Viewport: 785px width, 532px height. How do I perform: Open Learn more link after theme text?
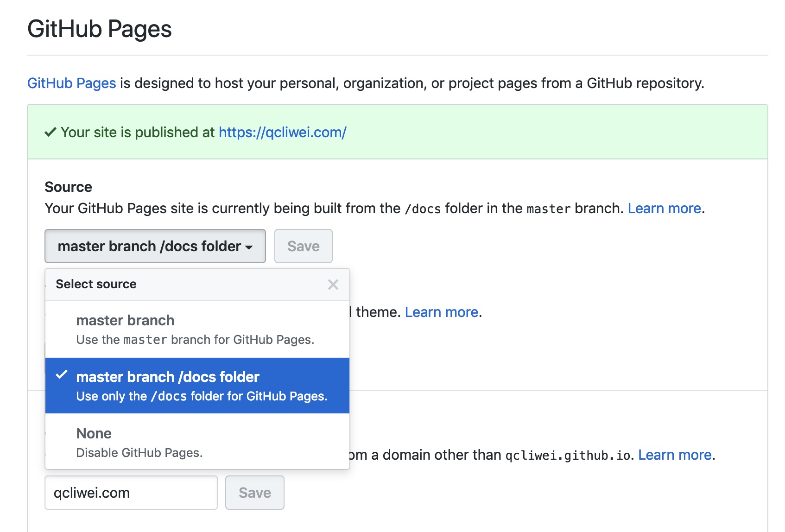(x=442, y=312)
